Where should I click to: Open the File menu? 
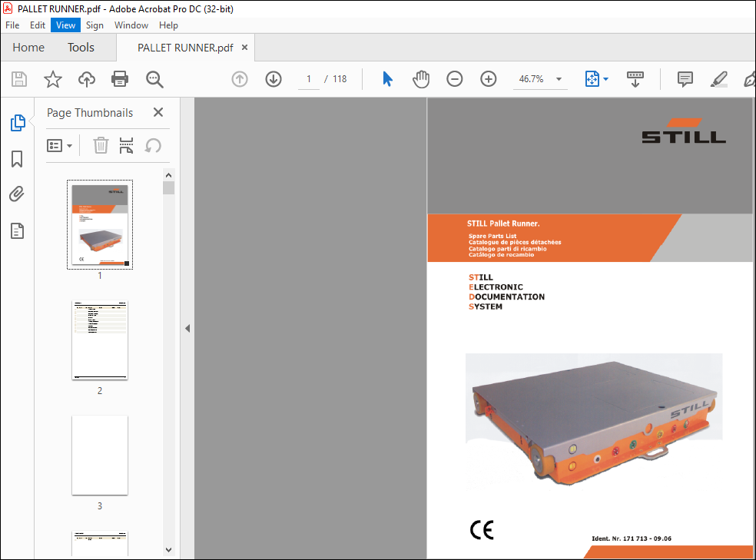[12, 25]
